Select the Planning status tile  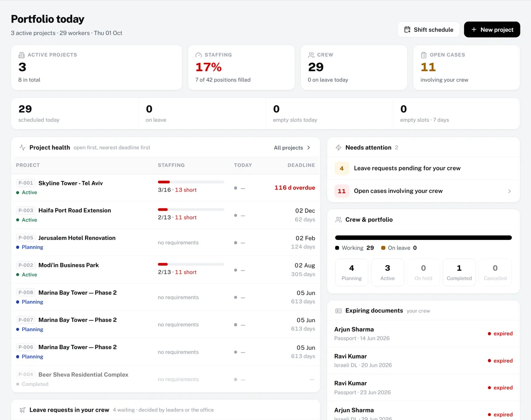[x=352, y=273]
